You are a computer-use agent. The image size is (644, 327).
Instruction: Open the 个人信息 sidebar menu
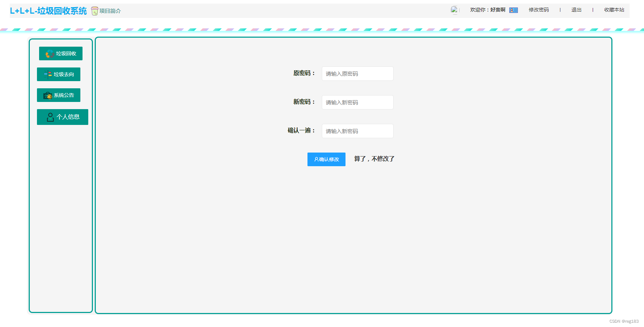pos(62,117)
